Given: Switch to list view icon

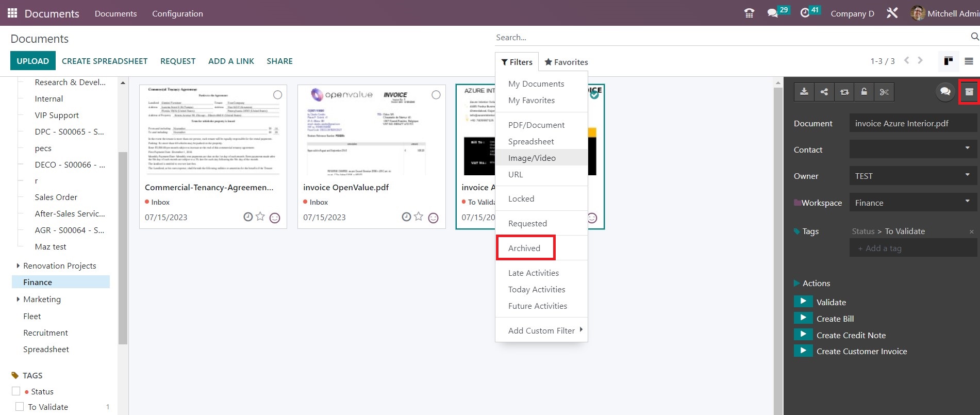Looking at the screenshot, I should (969, 61).
